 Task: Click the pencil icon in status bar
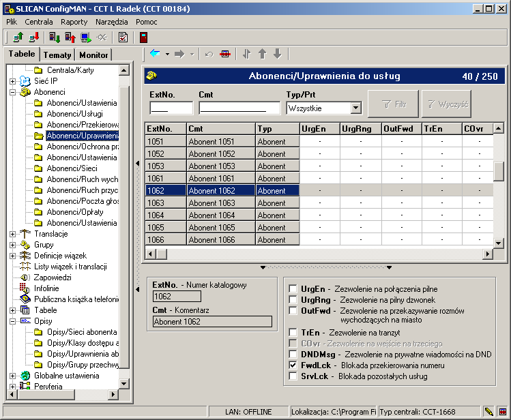coord(488,412)
